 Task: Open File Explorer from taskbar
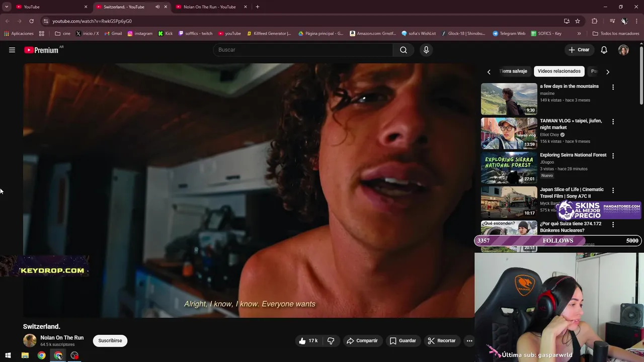pyautogui.click(x=25, y=355)
